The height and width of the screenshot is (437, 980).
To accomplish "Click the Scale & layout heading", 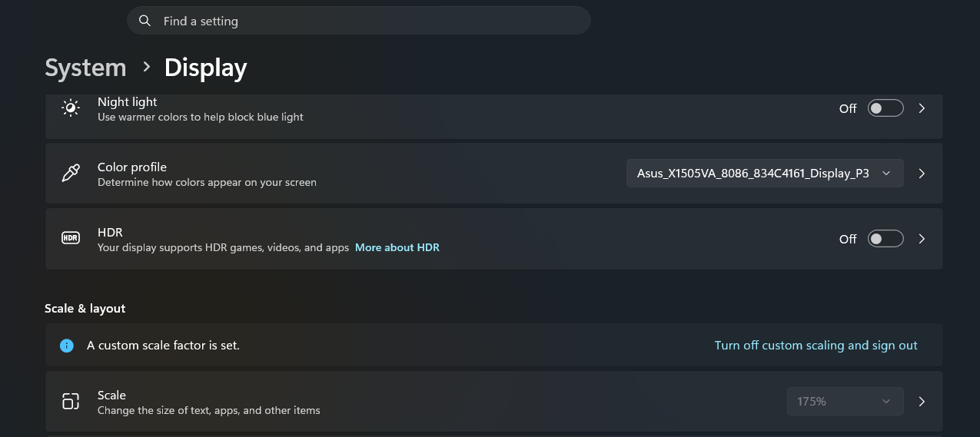I will [85, 308].
